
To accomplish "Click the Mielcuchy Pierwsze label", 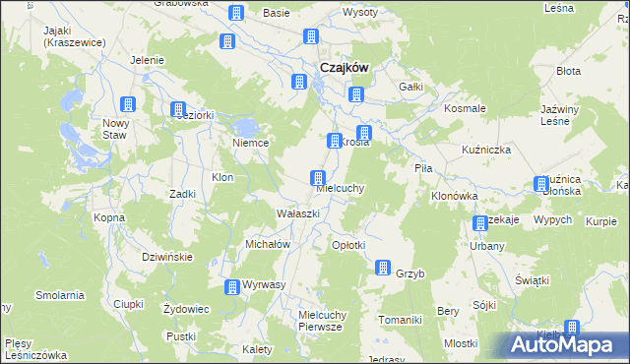I will pos(322,321).
